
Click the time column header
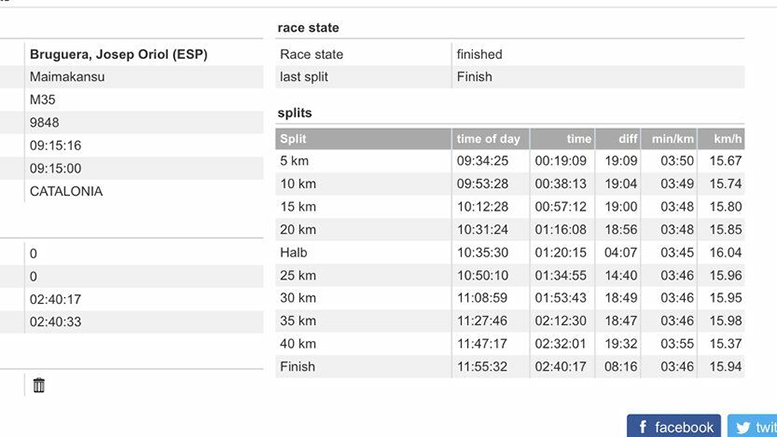click(x=579, y=139)
